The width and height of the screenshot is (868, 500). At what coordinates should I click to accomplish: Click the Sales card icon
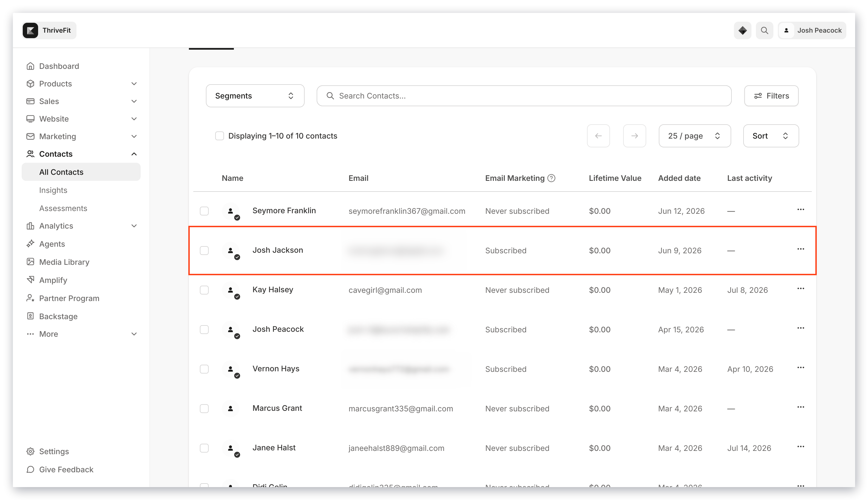click(x=30, y=101)
